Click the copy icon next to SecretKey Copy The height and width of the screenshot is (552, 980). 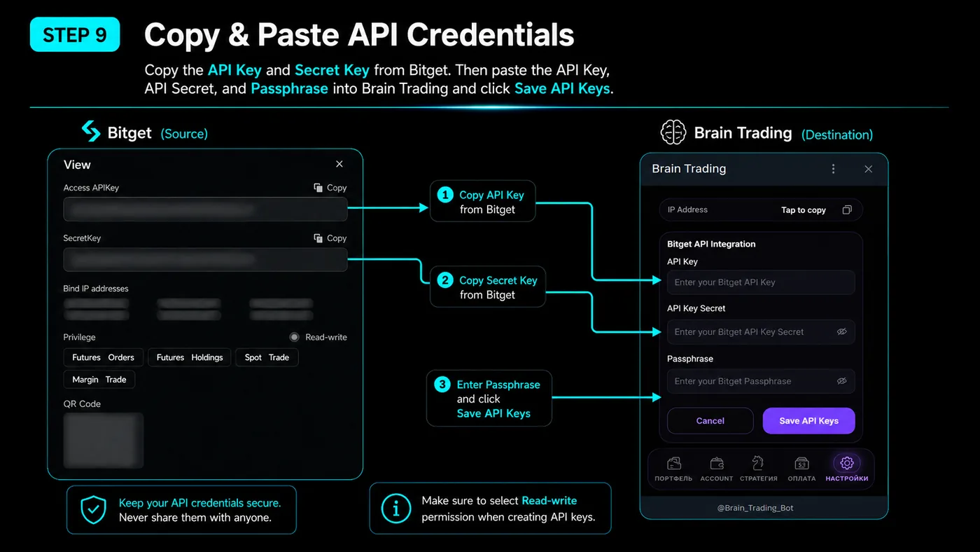tap(318, 238)
